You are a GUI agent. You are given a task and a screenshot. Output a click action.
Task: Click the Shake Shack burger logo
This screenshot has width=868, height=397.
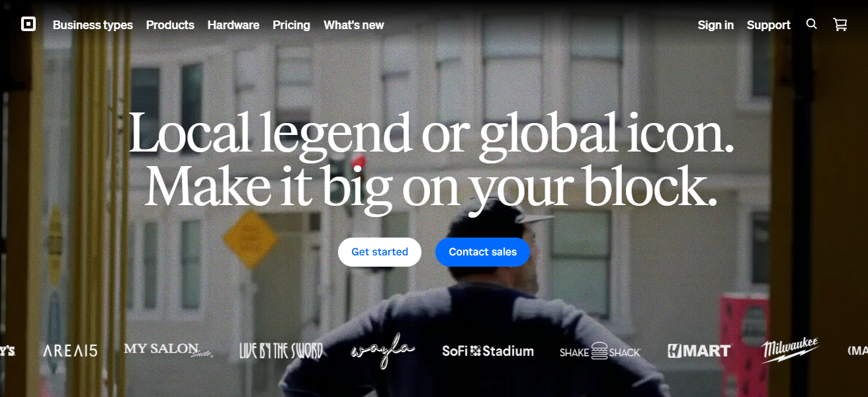click(600, 351)
